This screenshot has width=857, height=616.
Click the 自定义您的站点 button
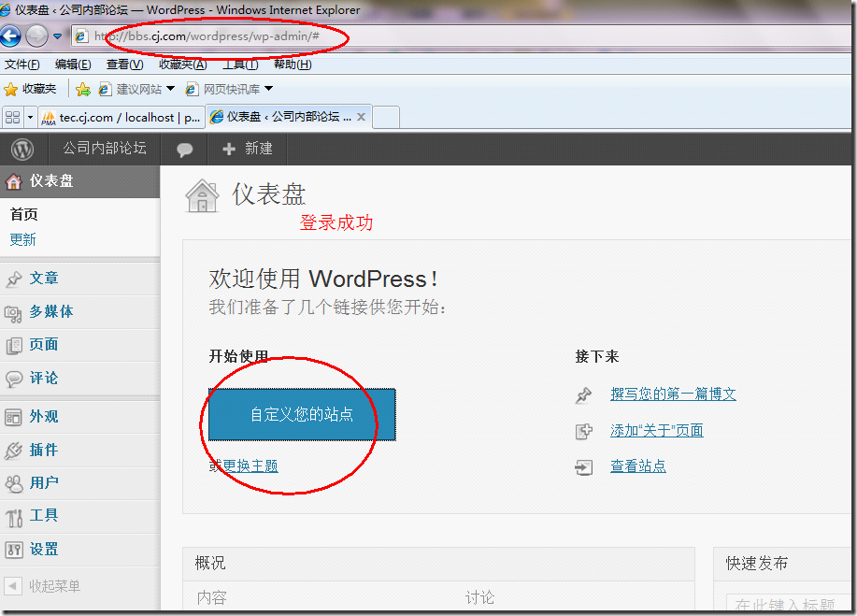point(302,414)
